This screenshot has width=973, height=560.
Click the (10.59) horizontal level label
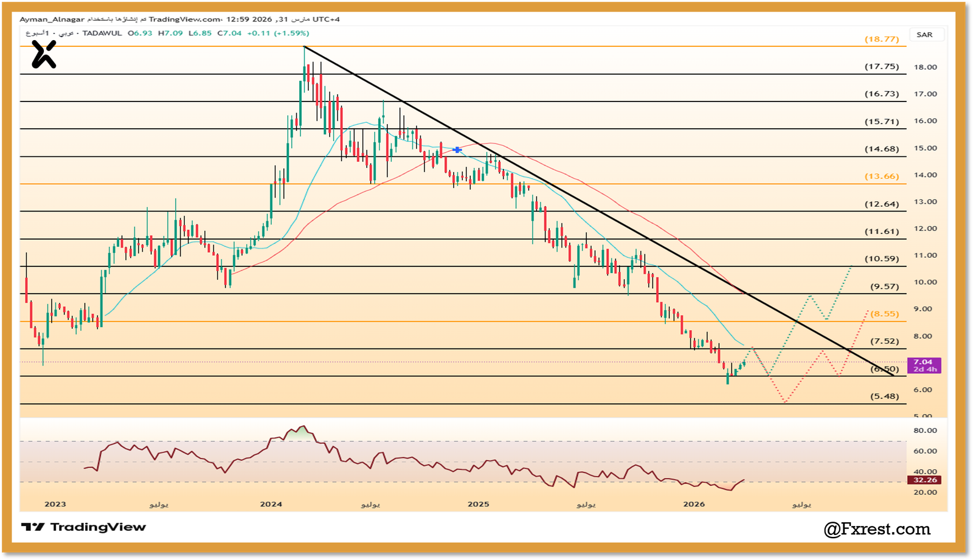tap(882, 258)
